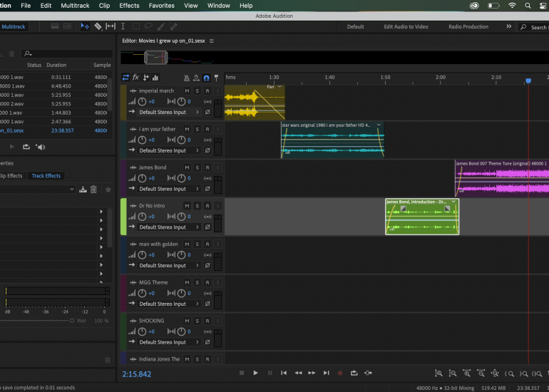Open the Editor panel menu icon
The image size is (549, 392).
click(x=212, y=41)
